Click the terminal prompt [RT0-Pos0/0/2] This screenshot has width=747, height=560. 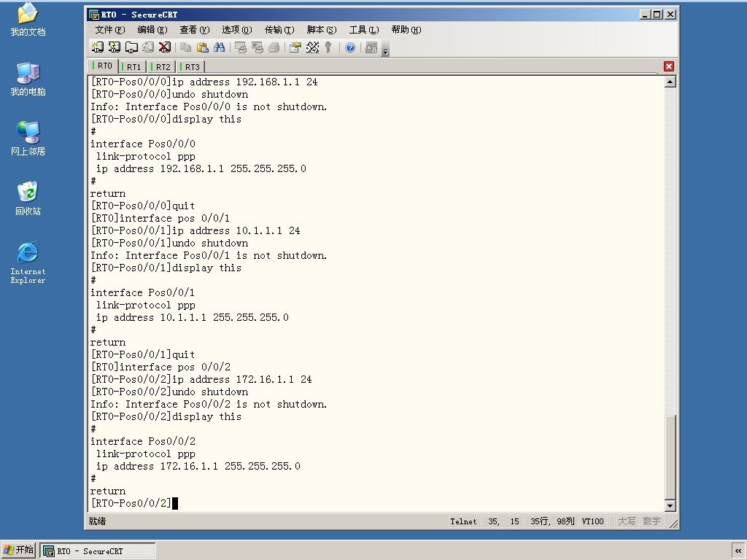pyautogui.click(x=131, y=503)
